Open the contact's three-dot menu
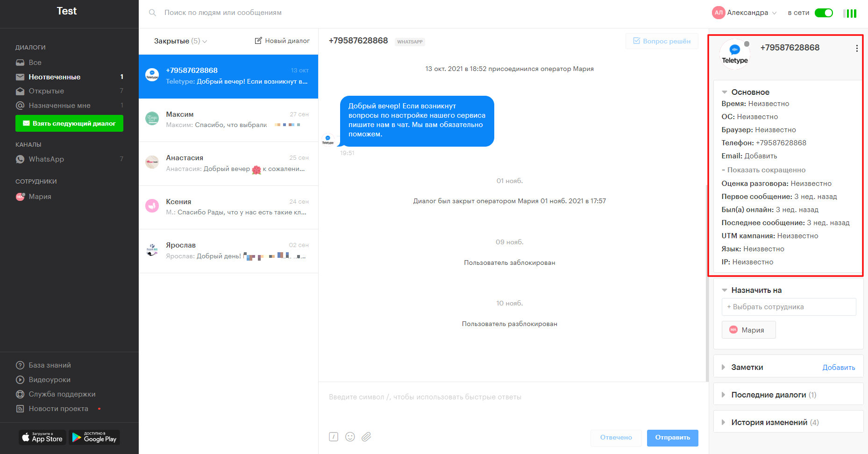The width and height of the screenshot is (868, 454). (856, 49)
